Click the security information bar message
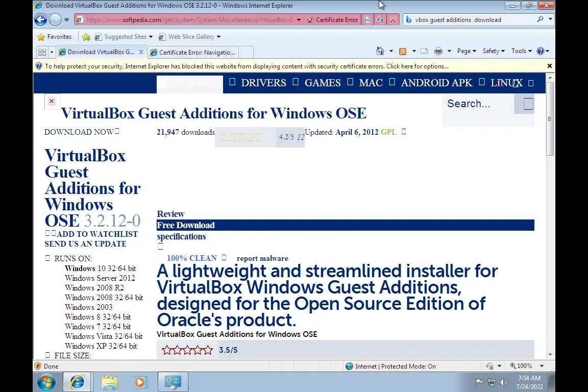588x392 pixels. coord(247,66)
